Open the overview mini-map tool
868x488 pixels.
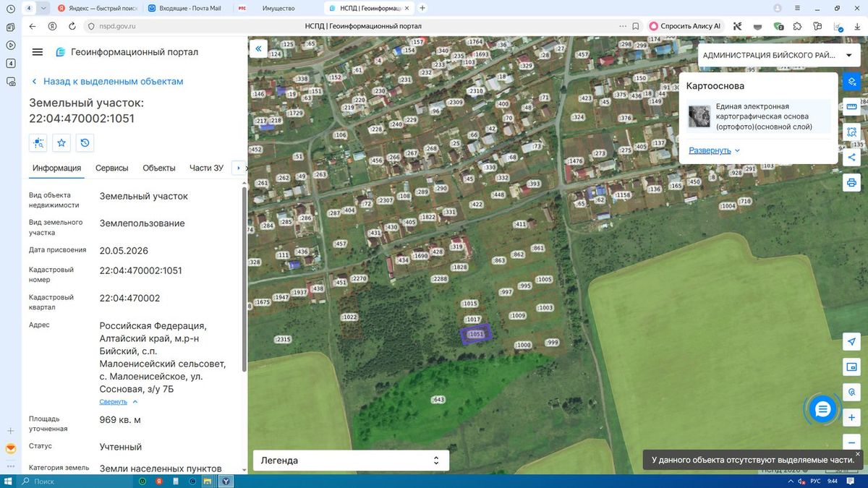[x=851, y=367]
